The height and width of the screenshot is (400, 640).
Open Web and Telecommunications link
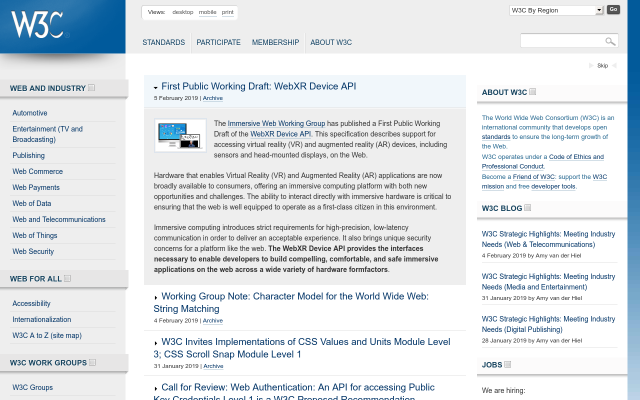[x=59, y=219]
